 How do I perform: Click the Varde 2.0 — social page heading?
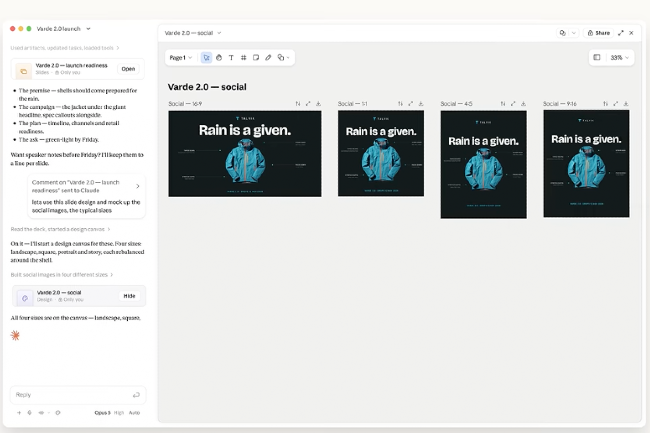pyautogui.click(x=207, y=87)
